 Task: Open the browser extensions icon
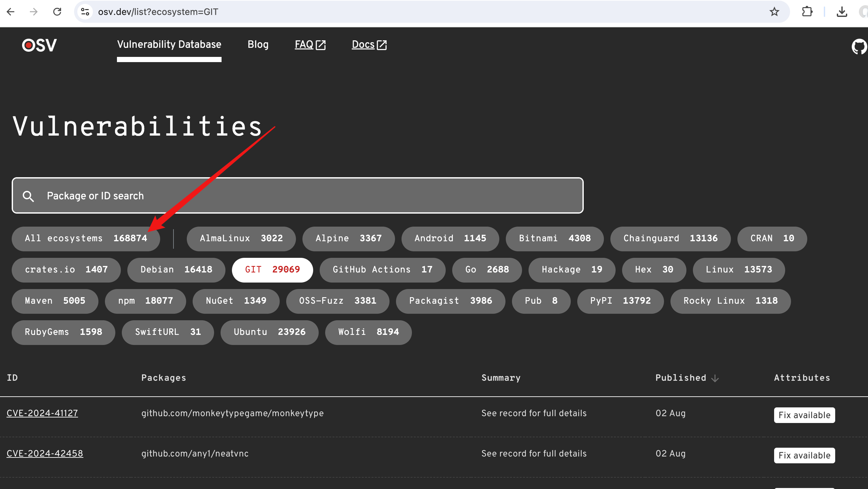point(807,12)
